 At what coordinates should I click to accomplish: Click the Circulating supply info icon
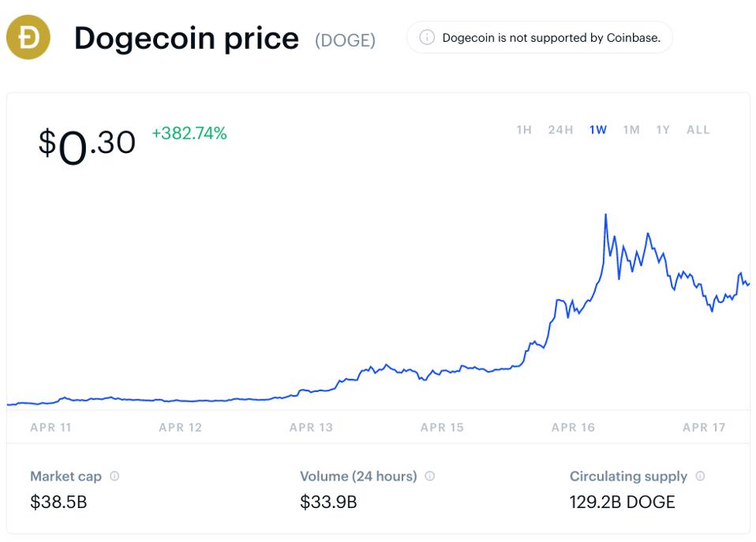click(x=699, y=476)
